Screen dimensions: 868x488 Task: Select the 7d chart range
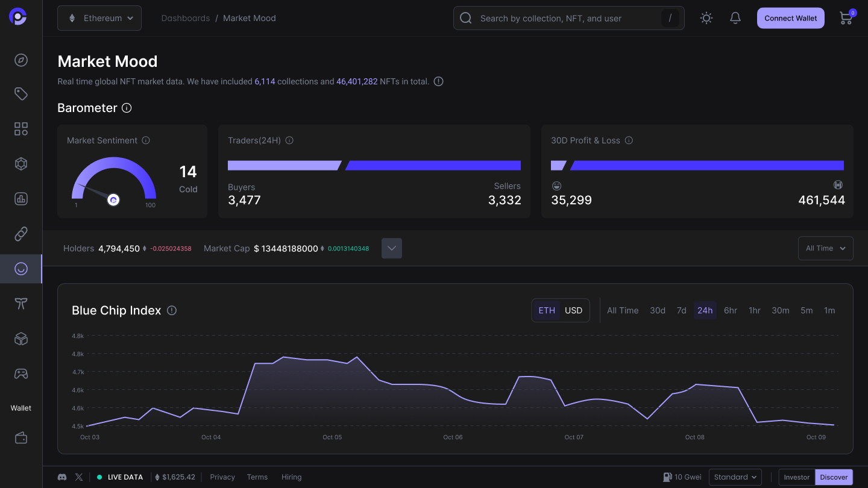[682, 310]
